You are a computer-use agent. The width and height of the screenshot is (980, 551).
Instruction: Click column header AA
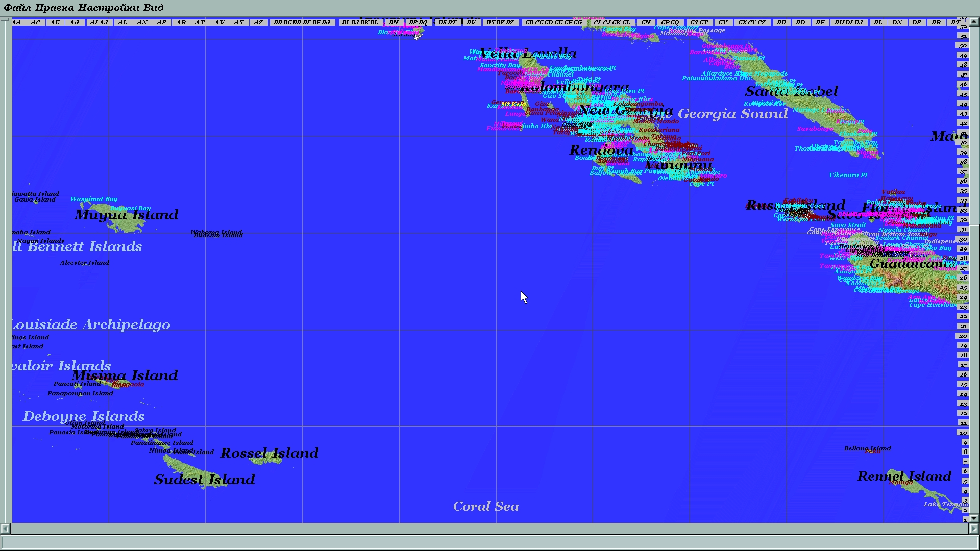(16, 22)
